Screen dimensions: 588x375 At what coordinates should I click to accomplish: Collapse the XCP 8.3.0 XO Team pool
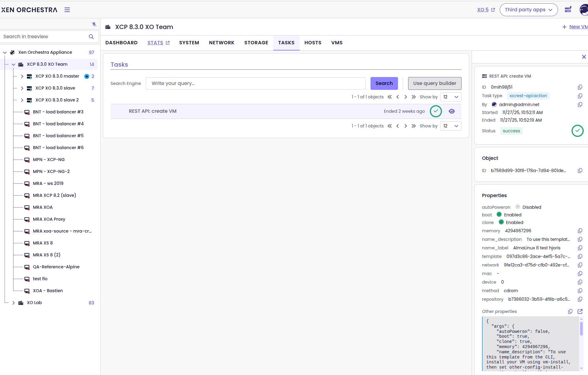coord(13,64)
